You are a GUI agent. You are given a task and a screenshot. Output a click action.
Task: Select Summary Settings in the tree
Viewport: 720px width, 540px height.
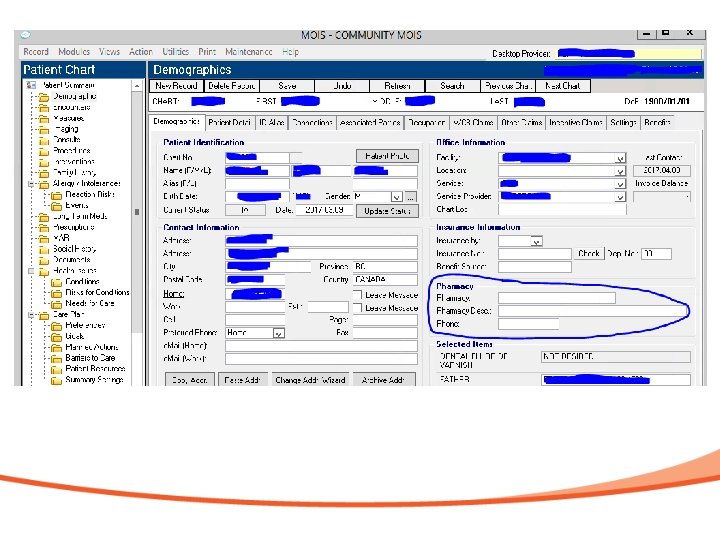94,380
